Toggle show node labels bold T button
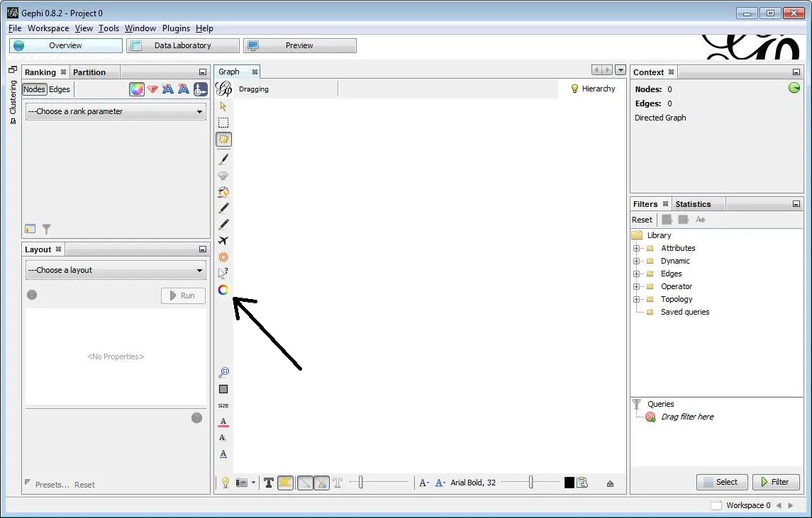This screenshot has height=518, width=812. (x=269, y=483)
